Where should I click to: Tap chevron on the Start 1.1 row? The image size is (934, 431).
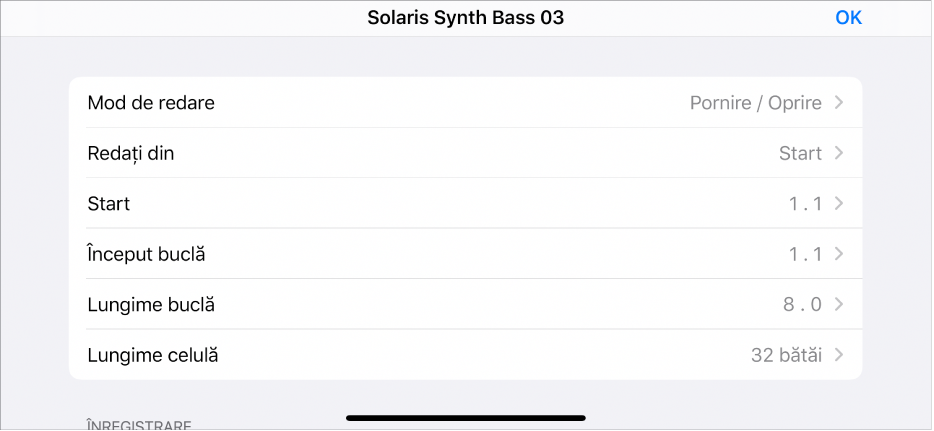839,204
